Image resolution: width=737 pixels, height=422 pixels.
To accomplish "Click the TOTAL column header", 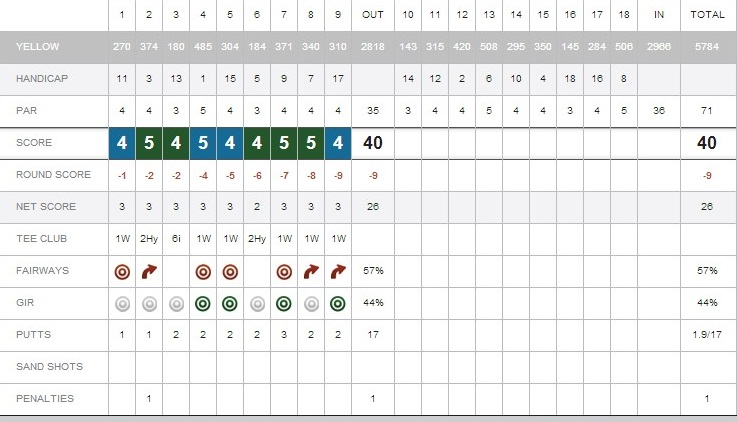I will (x=708, y=15).
